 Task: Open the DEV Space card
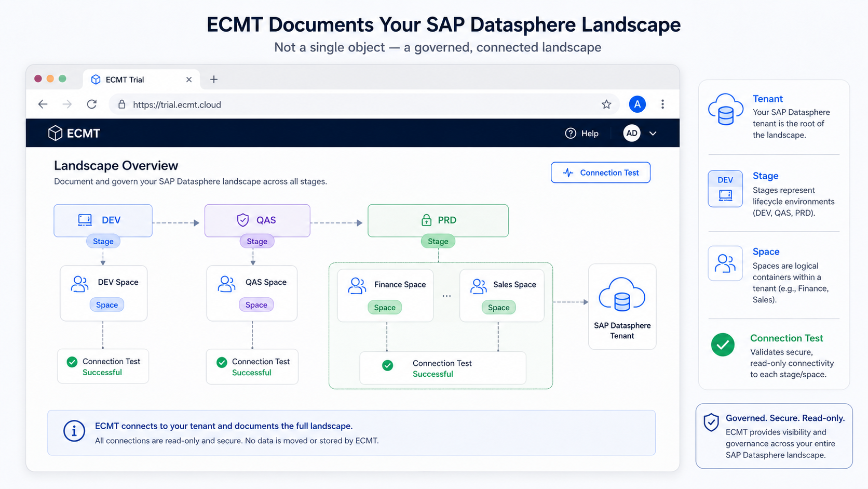[104, 293]
